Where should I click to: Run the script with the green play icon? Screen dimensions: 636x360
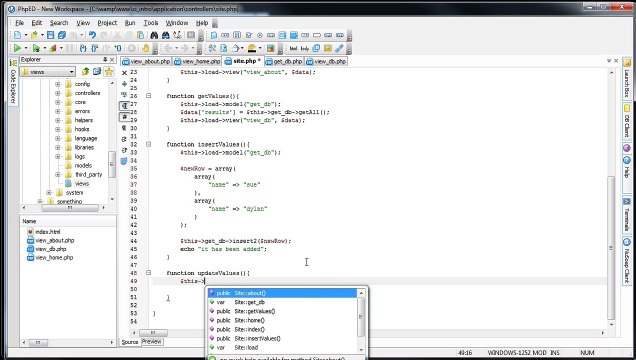(x=17, y=48)
